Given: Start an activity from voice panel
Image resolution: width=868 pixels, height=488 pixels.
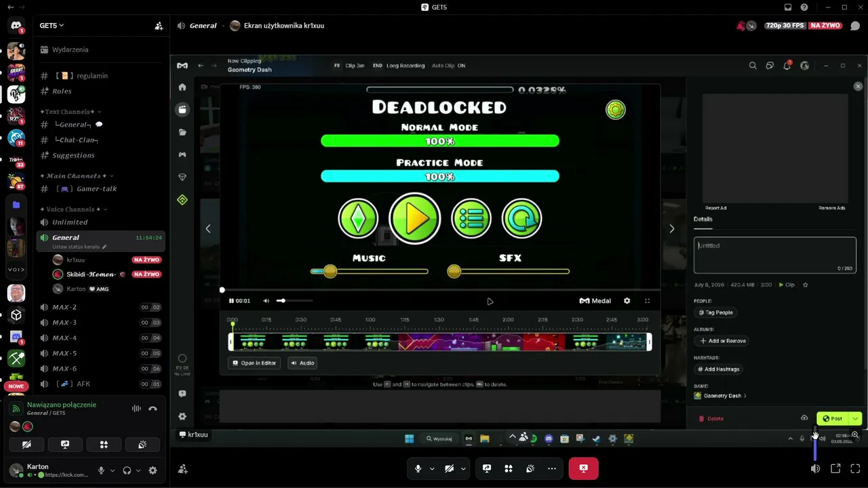Looking at the screenshot, I should click(x=104, y=445).
